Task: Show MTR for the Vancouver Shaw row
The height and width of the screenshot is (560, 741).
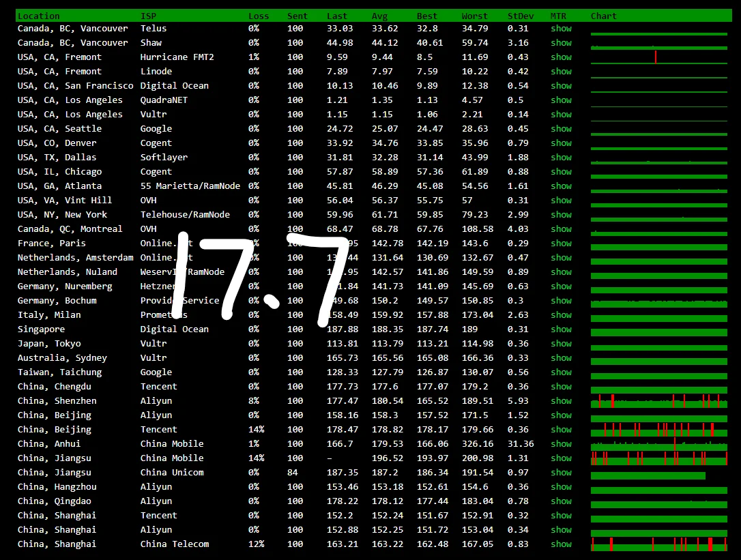Action: pos(561,42)
